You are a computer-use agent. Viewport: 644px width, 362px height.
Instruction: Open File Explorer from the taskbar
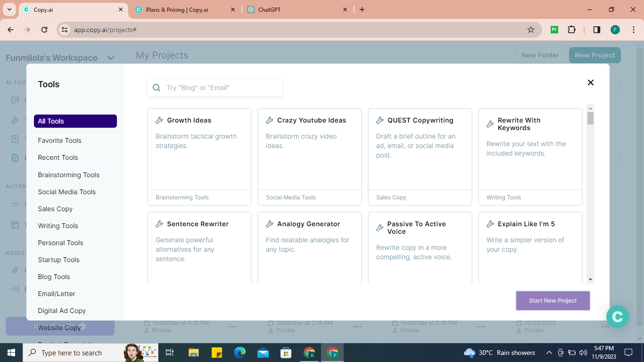coord(193,353)
